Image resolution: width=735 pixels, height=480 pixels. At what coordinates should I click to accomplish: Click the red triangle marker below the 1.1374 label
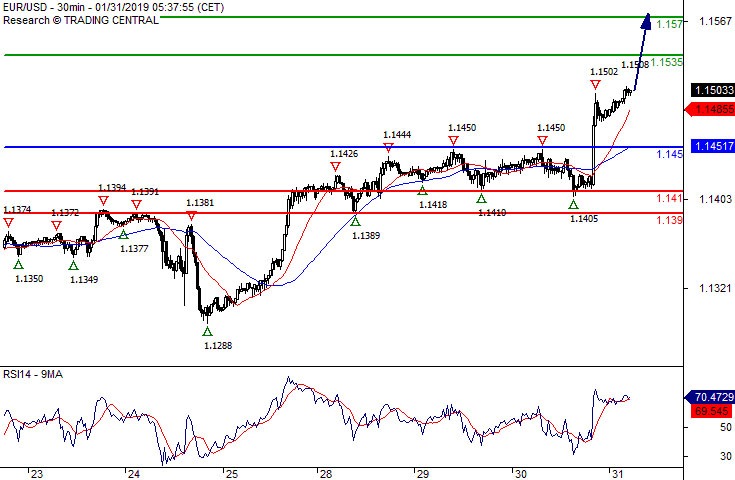pos(8,223)
